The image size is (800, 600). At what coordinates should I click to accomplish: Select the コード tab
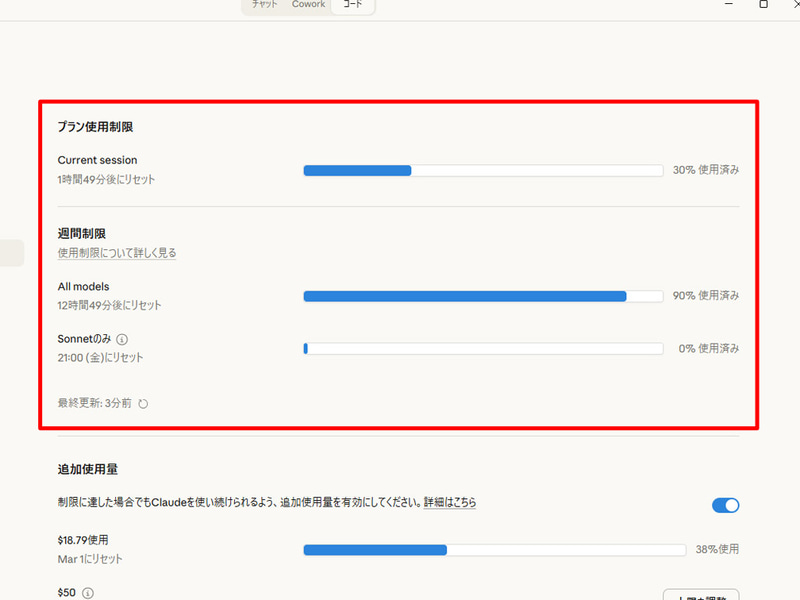pos(352,4)
